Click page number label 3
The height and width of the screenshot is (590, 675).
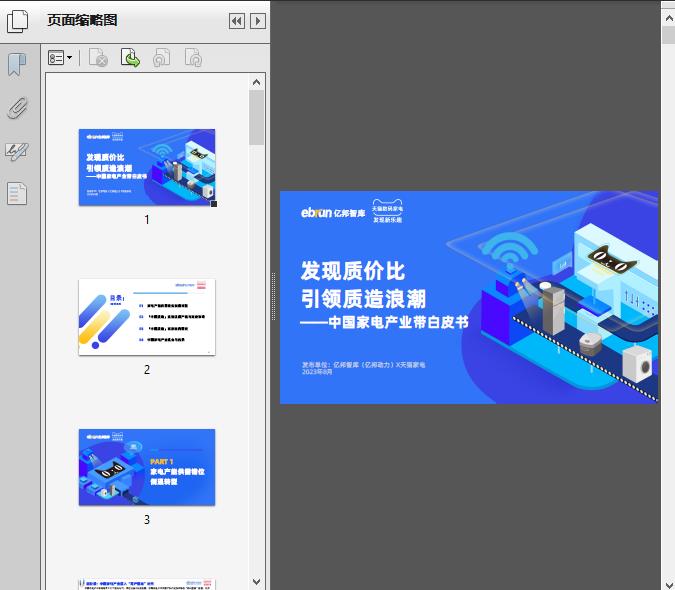pyautogui.click(x=147, y=519)
